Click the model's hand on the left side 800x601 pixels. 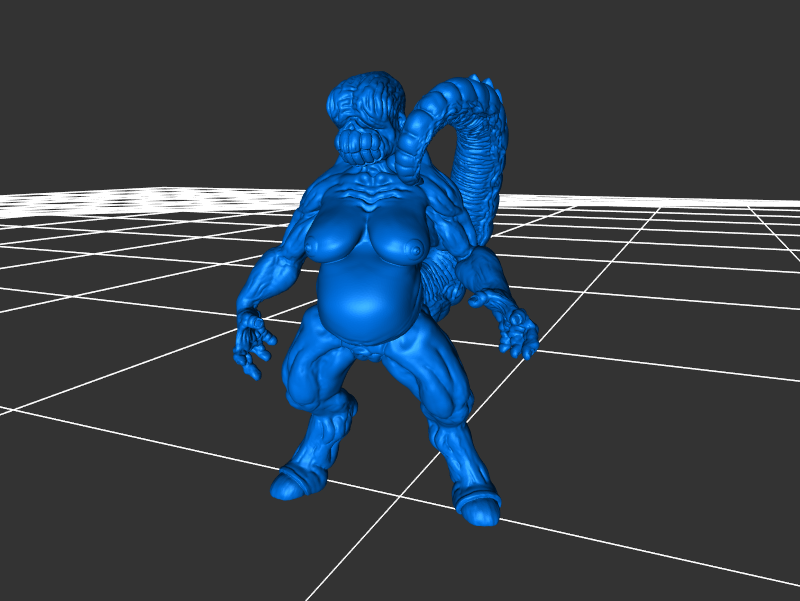tap(252, 344)
